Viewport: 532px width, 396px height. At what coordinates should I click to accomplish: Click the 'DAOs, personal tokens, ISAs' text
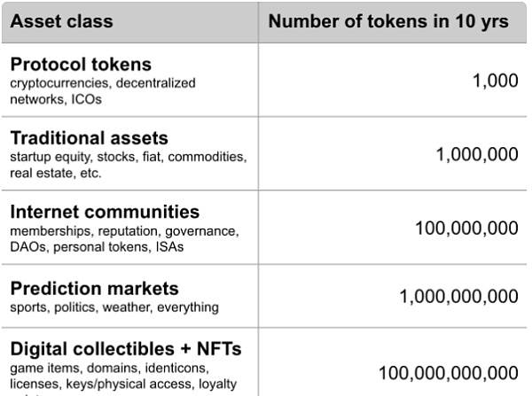click(97, 247)
